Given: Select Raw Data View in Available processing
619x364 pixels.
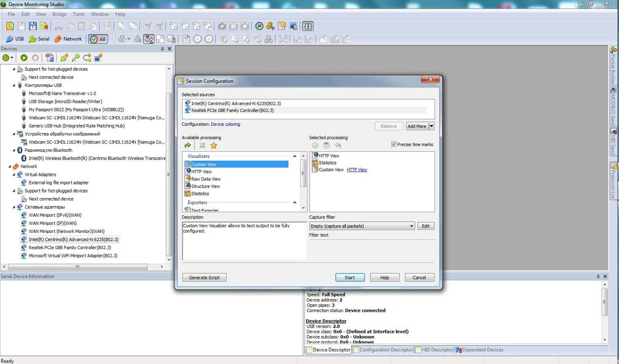Looking at the screenshot, I should pos(206,179).
